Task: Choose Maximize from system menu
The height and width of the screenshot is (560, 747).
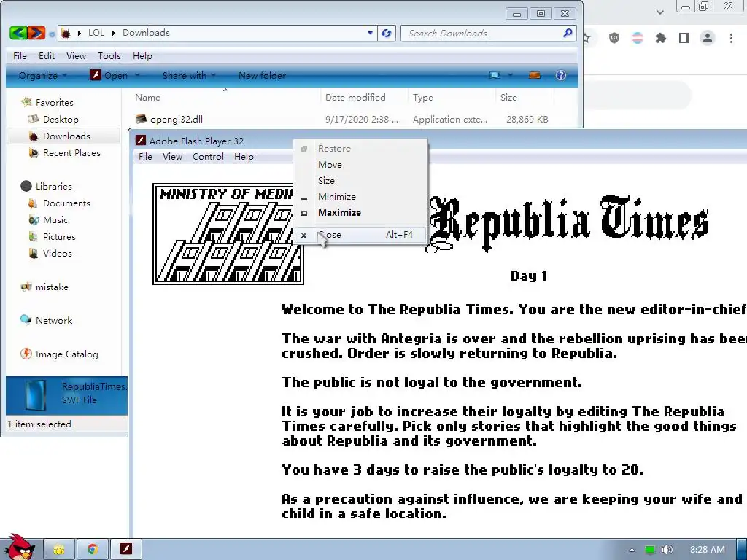Action: point(360,212)
